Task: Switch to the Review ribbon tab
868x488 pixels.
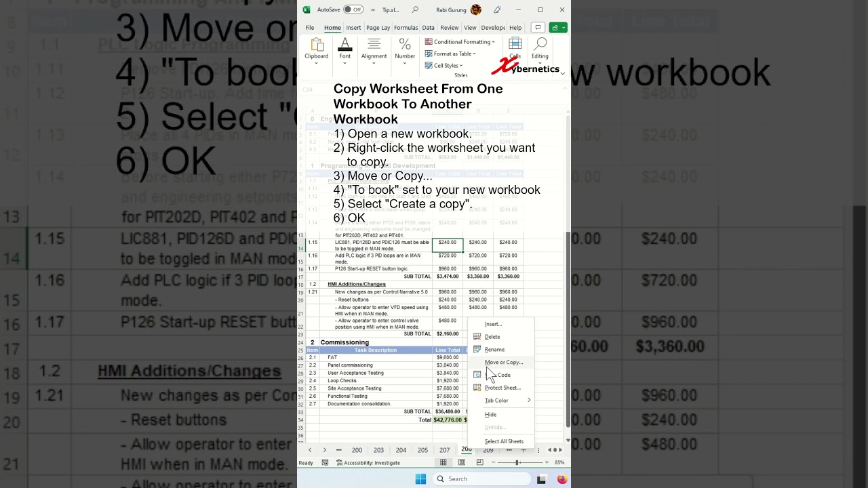Action: pos(449,28)
